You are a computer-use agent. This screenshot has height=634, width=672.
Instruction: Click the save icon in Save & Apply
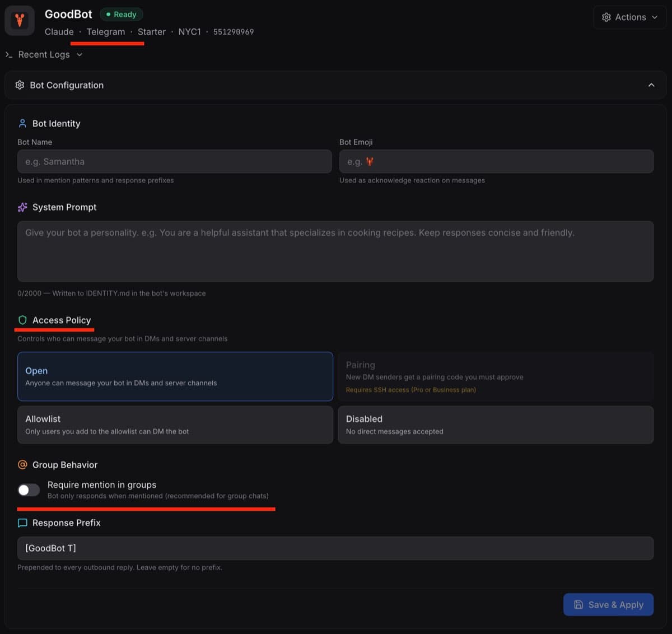(578, 604)
